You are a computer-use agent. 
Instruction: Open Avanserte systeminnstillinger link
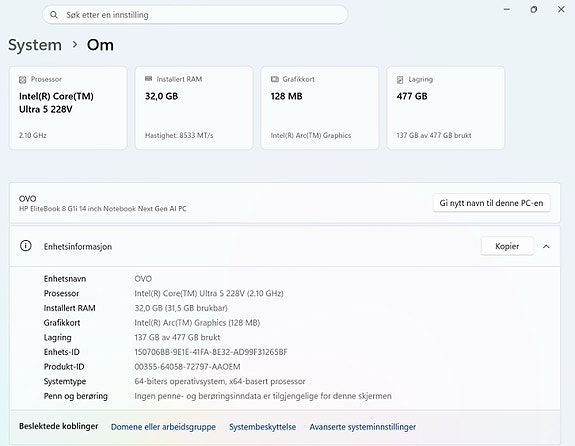pos(363,427)
